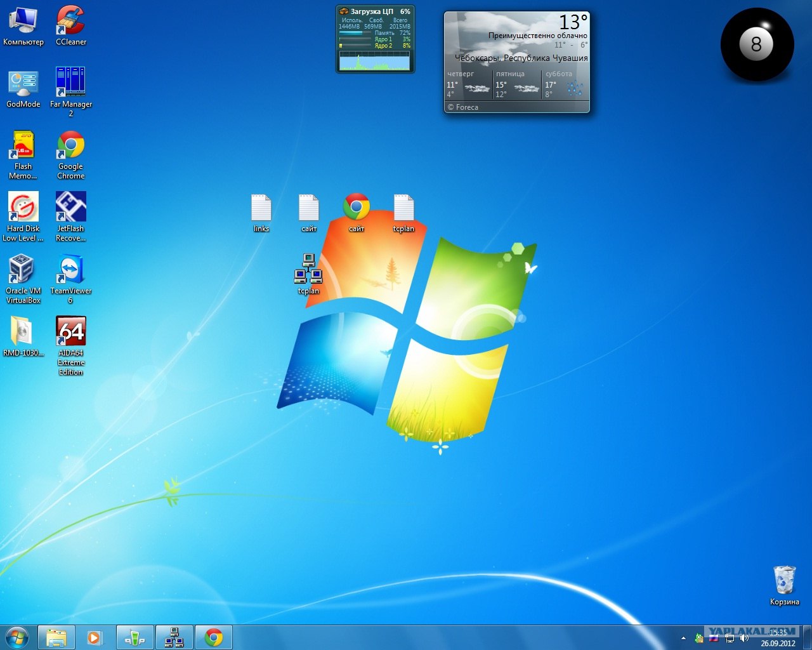Click the Чебоксары, Республика Чувашия location
This screenshot has width=812, height=650.
[x=521, y=58]
